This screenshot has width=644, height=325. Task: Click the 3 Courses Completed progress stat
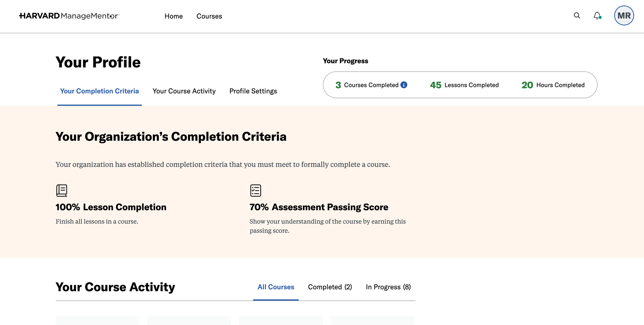[x=366, y=85]
